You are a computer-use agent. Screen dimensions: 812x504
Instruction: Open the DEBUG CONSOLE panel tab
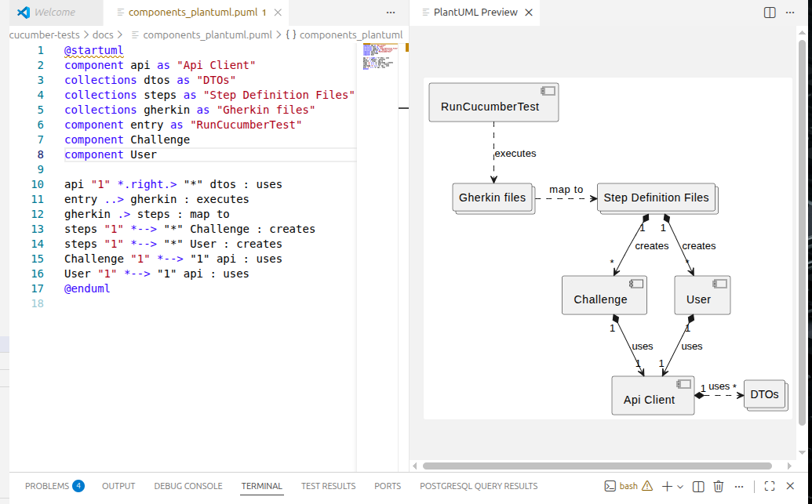[x=188, y=486]
